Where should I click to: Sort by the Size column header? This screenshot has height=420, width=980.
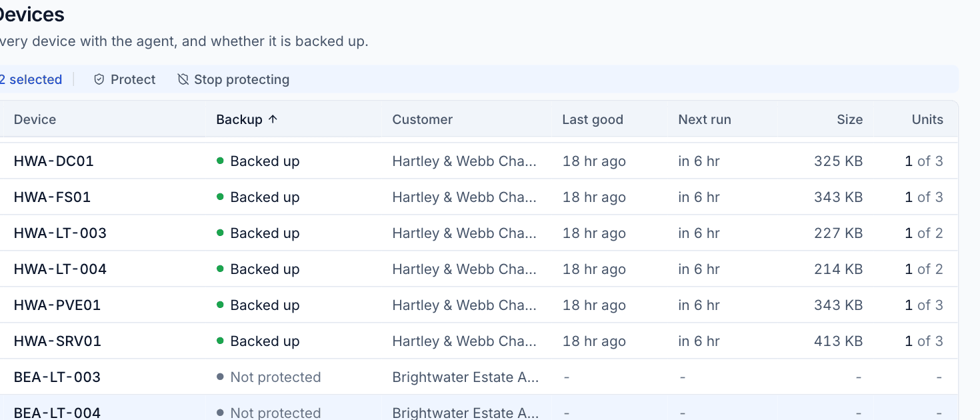(x=850, y=119)
